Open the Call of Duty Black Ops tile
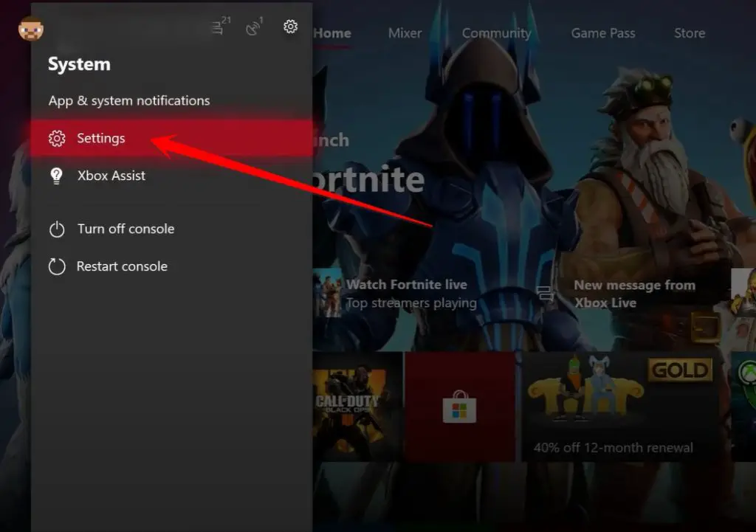Image resolution: width=756 pixels, height=532 pixels. tap(358, 407)
